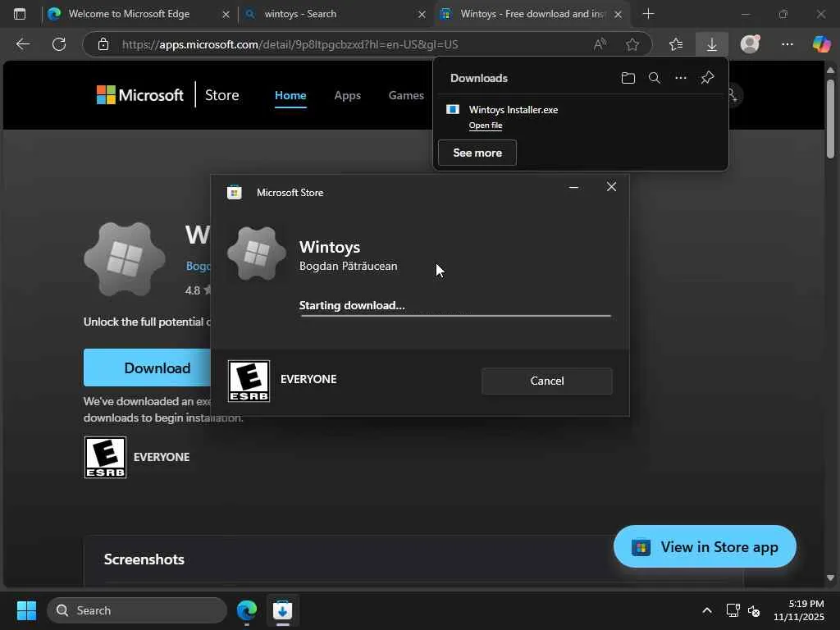Click View in Store app button
840x630 pixels.
pyautogui.click(x=705, y=547)
